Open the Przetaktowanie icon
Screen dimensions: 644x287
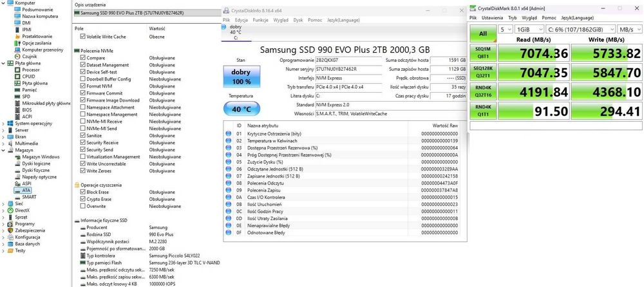pos(17,36)
